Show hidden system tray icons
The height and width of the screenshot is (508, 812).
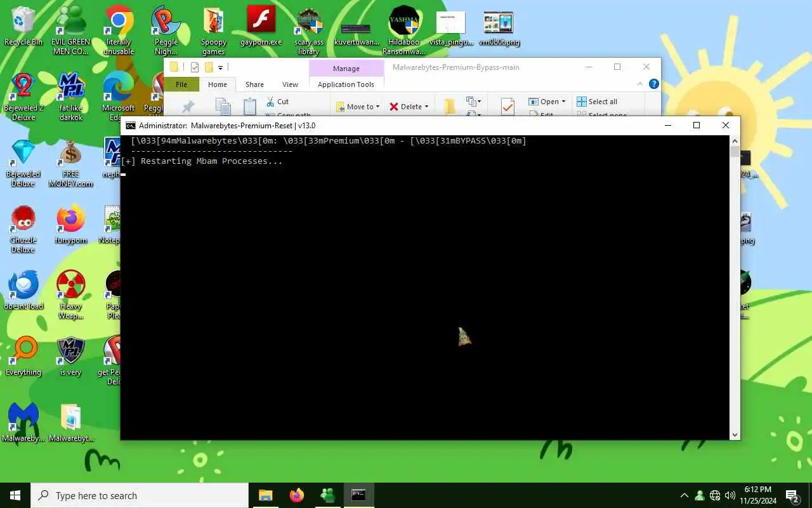point(684,495)
